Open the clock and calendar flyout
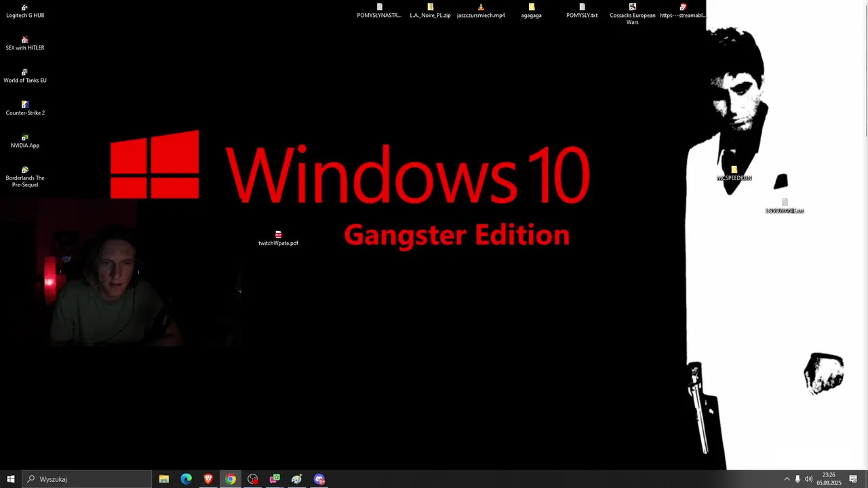Image resolution: width=868 pixels, height=488 pixels. tap(829, 479)
